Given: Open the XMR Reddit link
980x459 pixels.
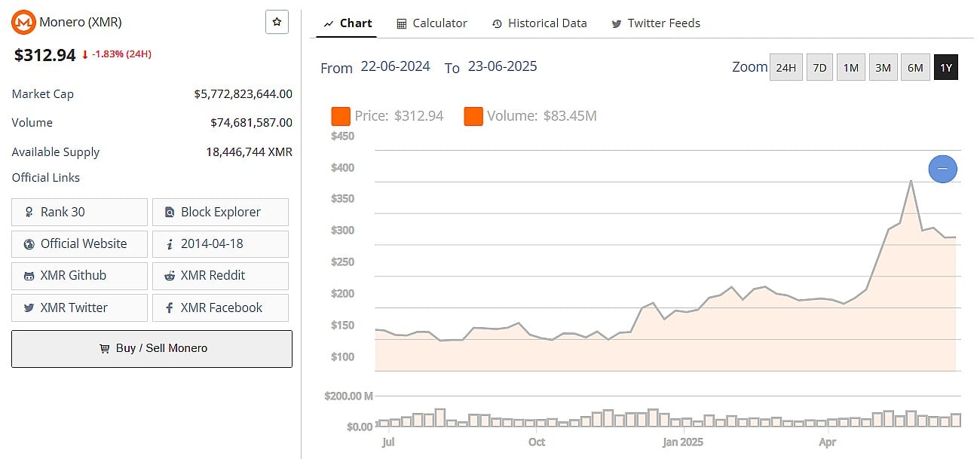Looking at the screenshot, I should tap(220, 275).
